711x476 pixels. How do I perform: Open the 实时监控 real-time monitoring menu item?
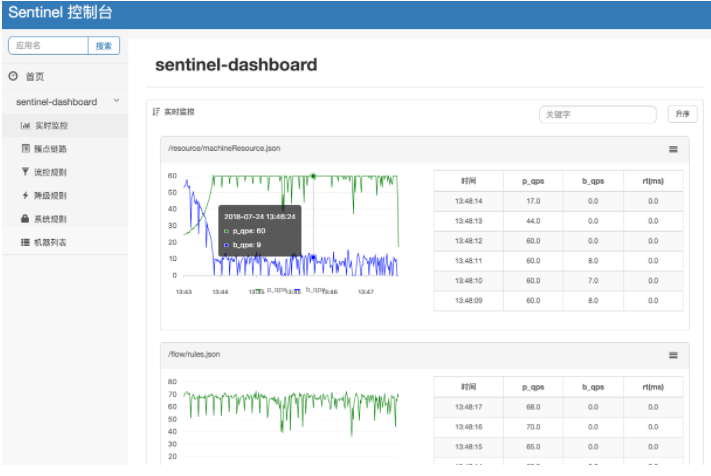(x=65, y=126)
